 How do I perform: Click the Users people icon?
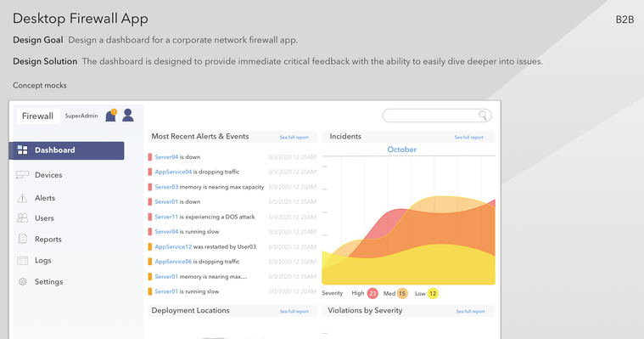coord(23,218)
